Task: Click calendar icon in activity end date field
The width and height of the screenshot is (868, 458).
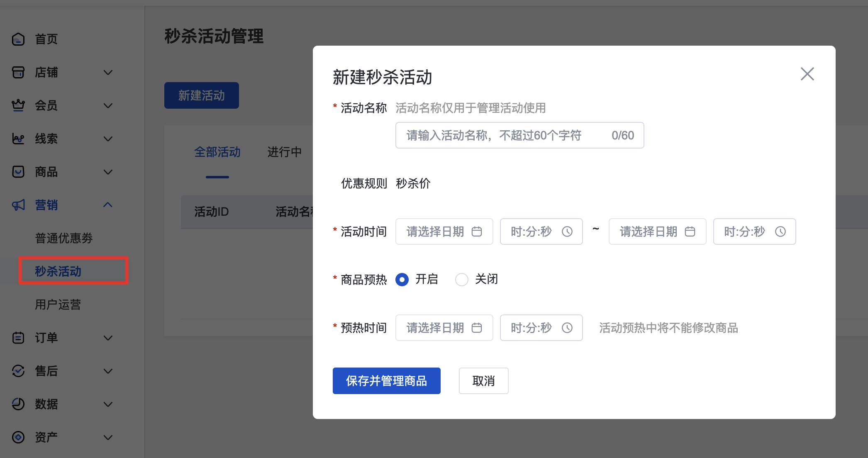Action: click(x=690, y=231)
